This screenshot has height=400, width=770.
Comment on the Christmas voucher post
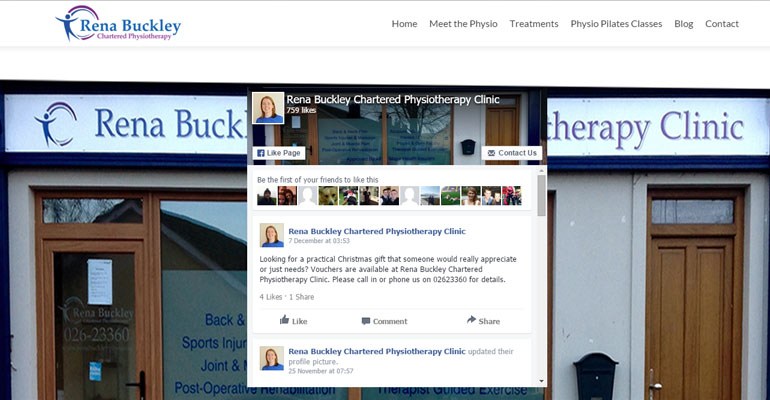(x=385, y=321)
